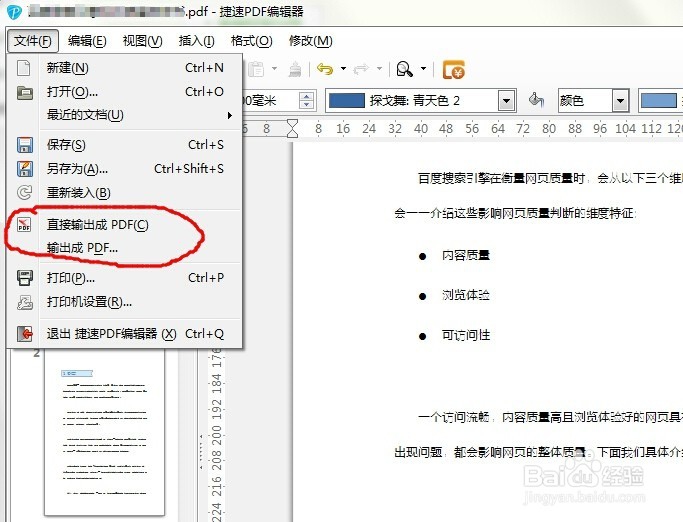Viewport: 683px width, 522px height.
Task: Click the 浏览体验 bullet text
Action: pyautogui.click(x=466, y=295)
